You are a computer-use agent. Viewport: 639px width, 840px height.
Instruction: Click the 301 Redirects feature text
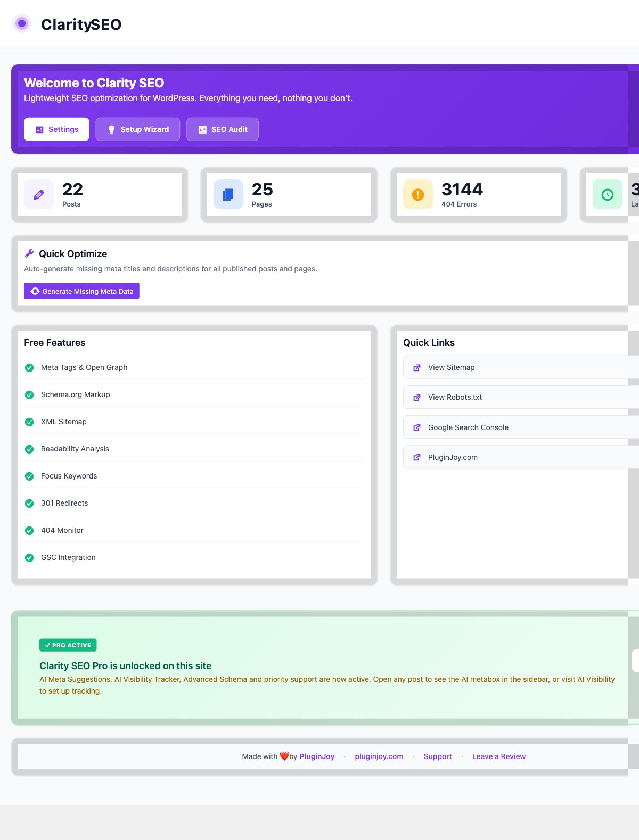(x=64, y=503)
